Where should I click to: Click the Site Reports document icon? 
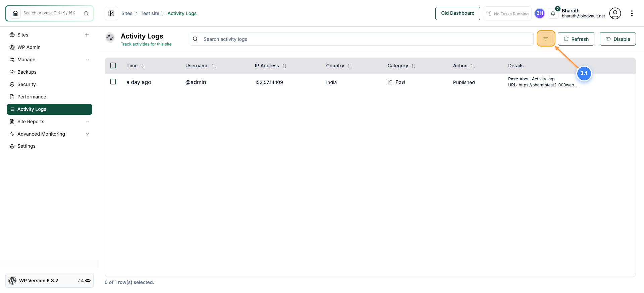click(12, 122)
